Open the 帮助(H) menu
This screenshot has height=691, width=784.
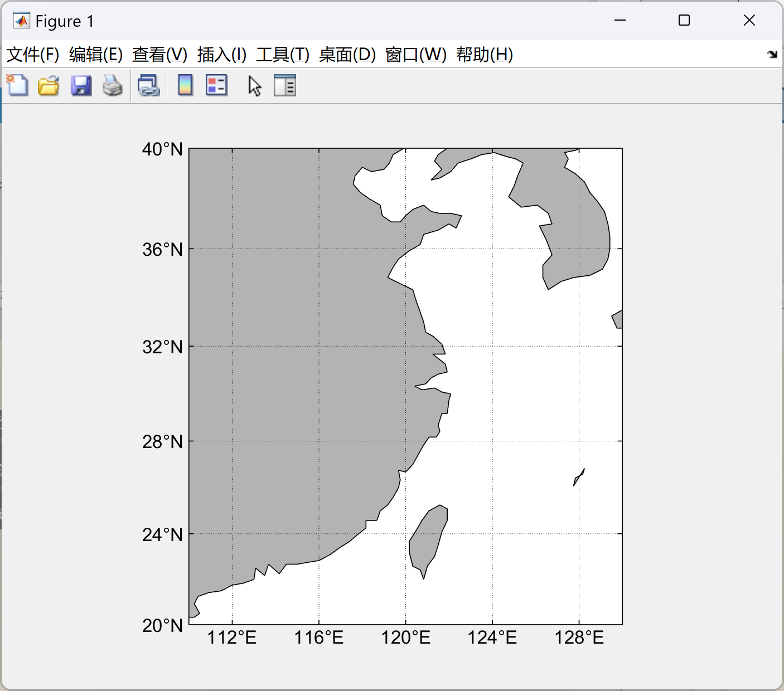pyautogui.click(x=483, y=55)
